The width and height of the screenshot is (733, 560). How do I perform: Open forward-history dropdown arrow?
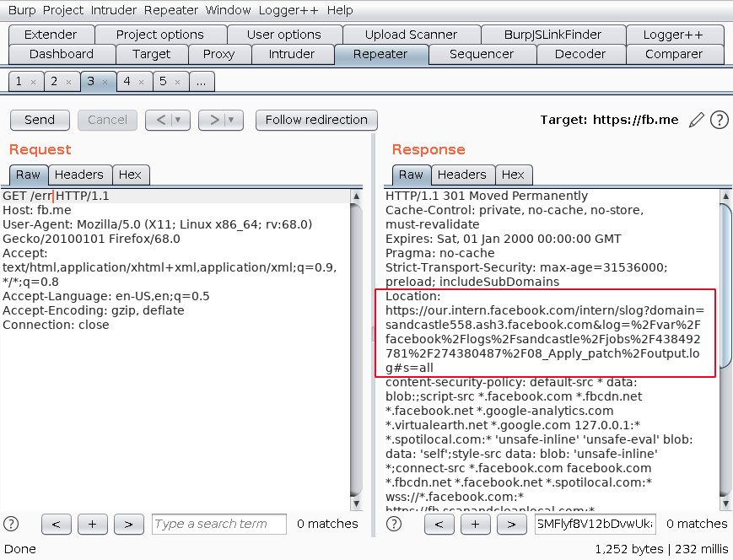point(231,120)
